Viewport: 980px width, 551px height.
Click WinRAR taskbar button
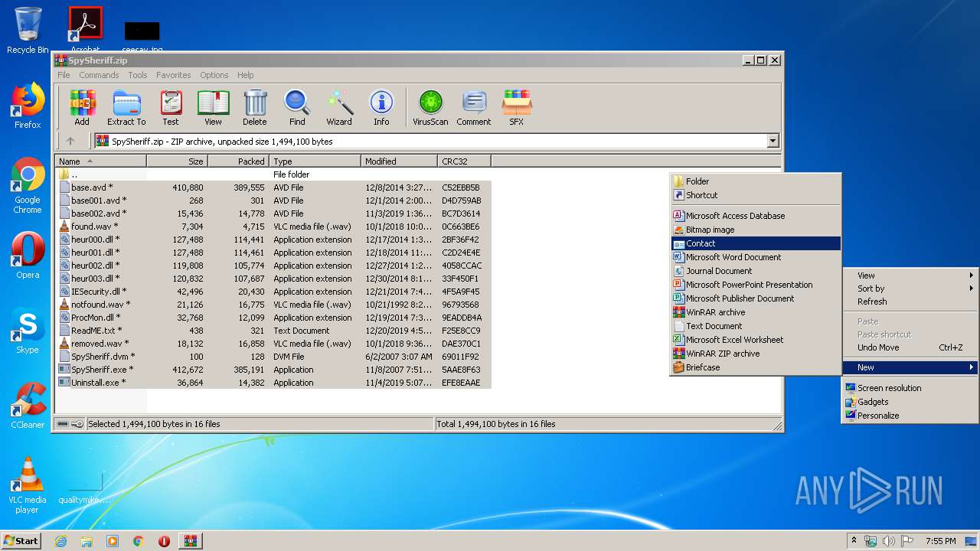point(191,541)
